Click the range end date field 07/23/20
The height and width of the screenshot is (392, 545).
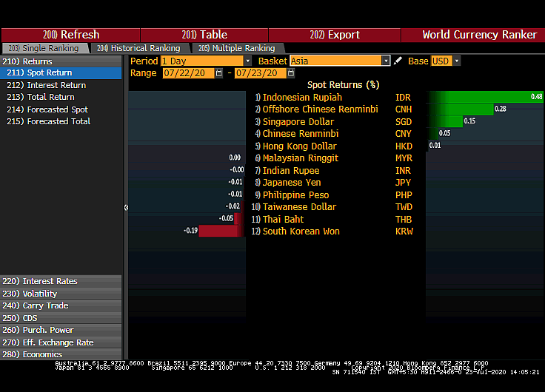pos(261,73)
